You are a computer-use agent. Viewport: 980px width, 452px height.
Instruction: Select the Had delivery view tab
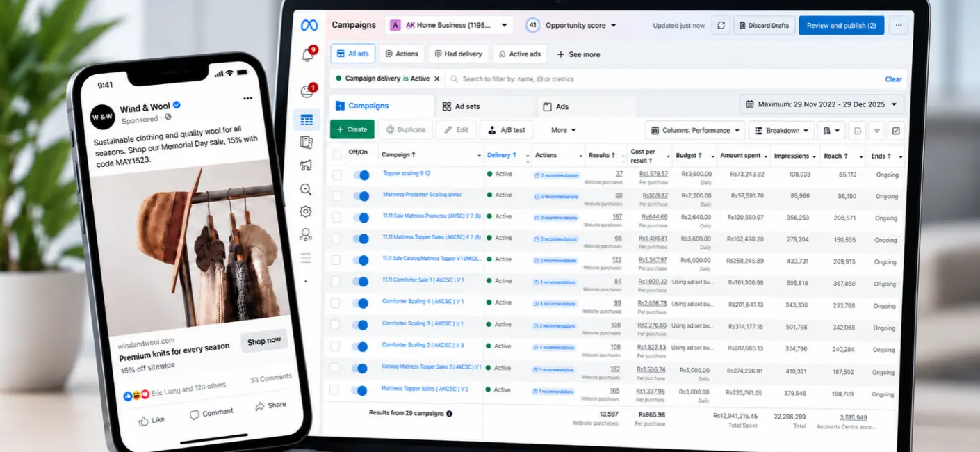coord(457,54)
